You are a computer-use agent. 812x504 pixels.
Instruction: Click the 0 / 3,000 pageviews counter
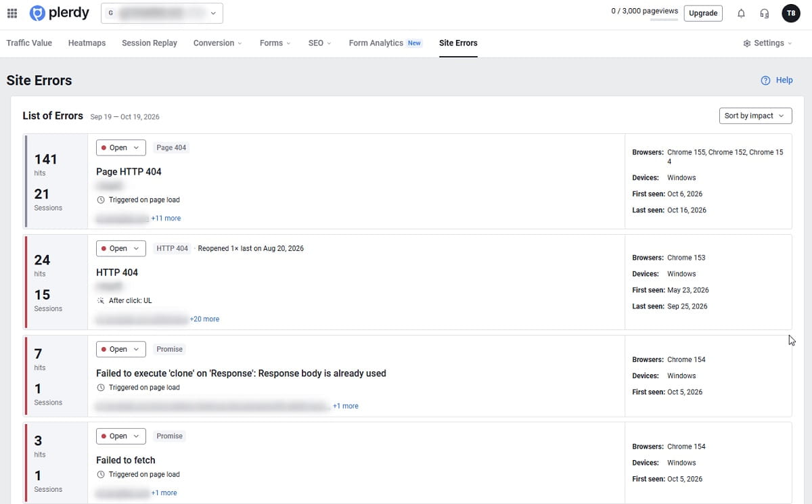[644, 12]
